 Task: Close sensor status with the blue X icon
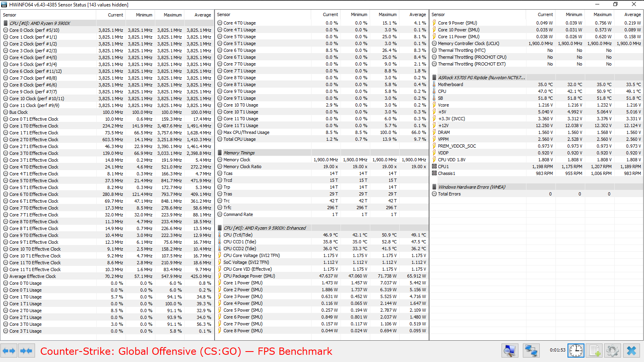[631, 351]
